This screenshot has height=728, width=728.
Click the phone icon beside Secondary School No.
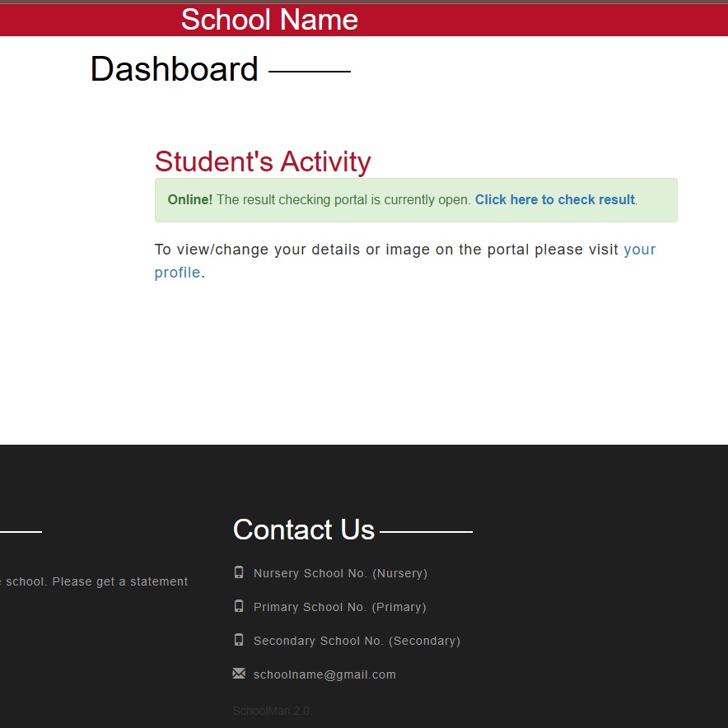[239, 640]
